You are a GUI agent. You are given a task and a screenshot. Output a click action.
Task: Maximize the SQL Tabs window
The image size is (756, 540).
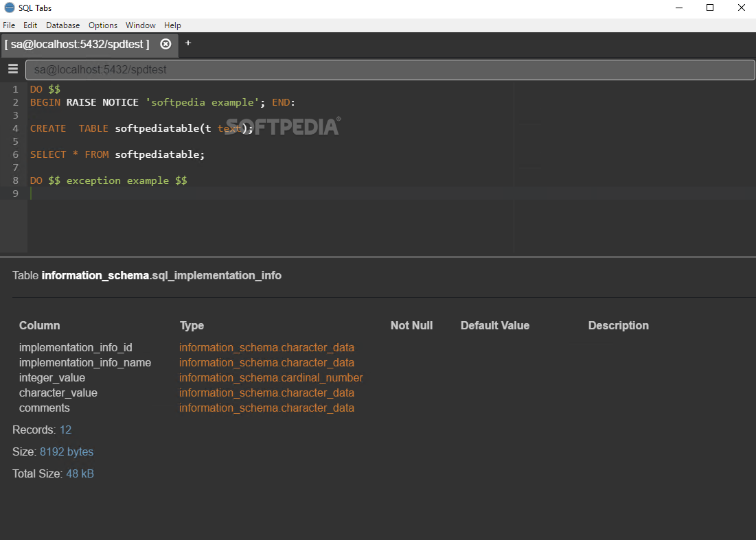710,8
